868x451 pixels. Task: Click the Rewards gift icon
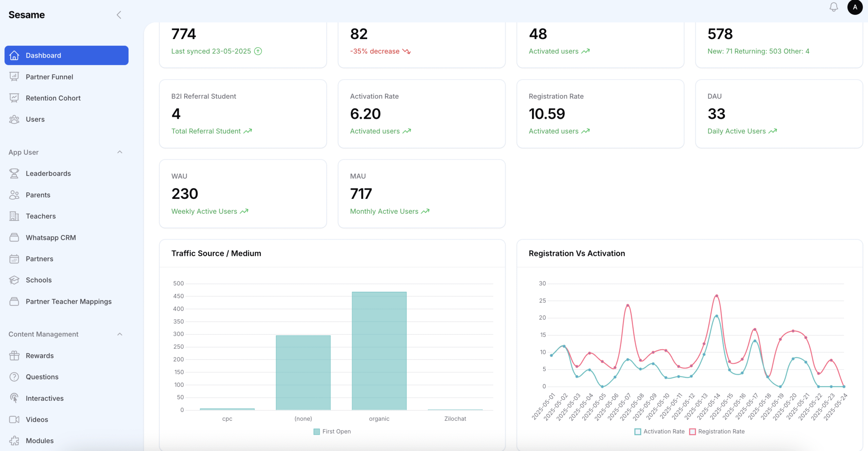[14, 356]
